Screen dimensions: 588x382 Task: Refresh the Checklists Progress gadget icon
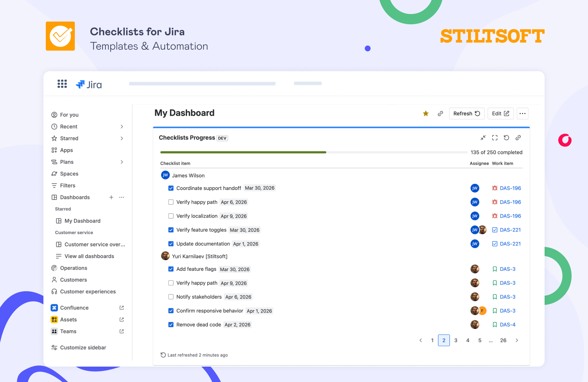(506, 138)
